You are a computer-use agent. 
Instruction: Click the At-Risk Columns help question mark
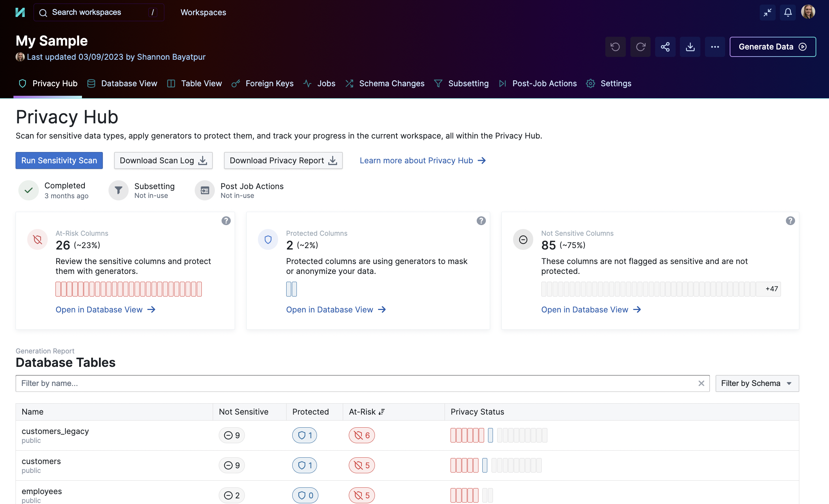(x=226, y=221)
